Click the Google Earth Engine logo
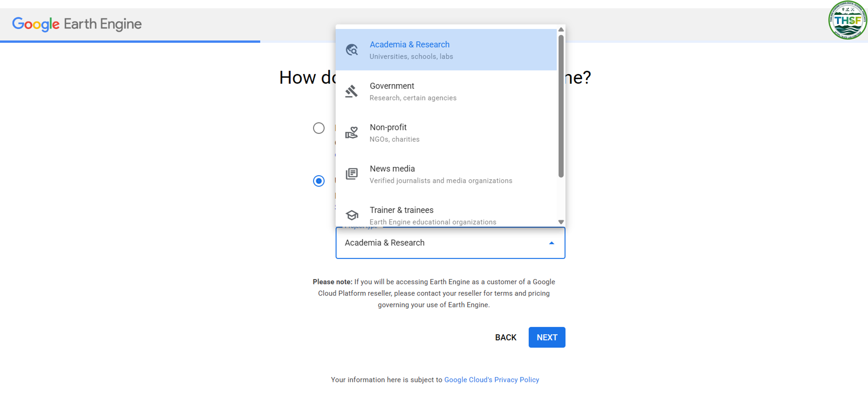Screen dimensions: 868x401 (x=77, y=24)
